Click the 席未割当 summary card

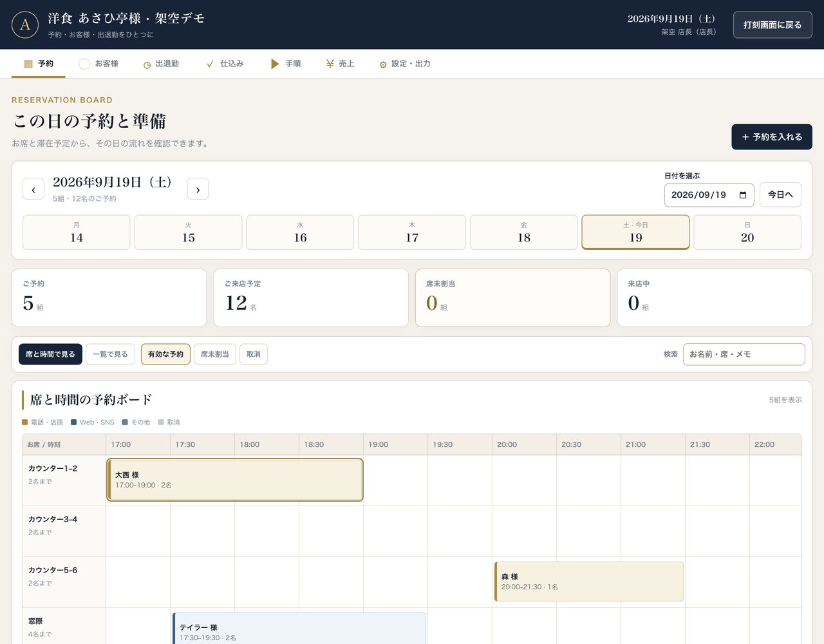tap(512, 298)
